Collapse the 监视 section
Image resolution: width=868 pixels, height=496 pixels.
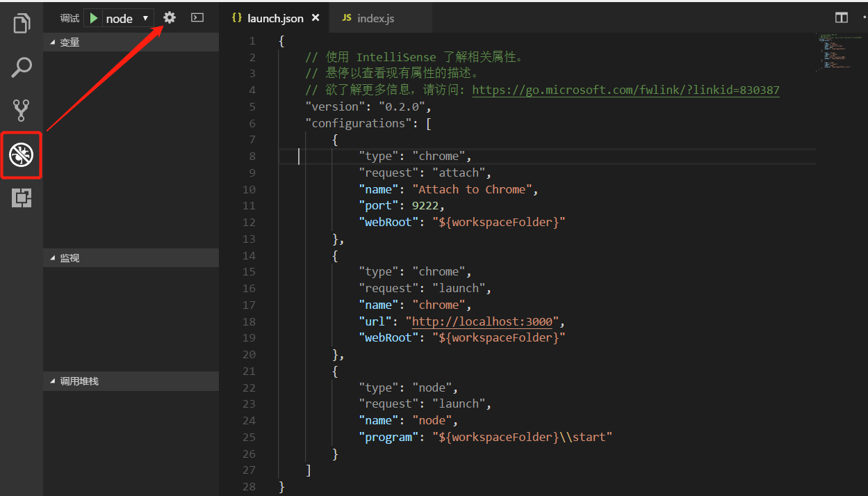click(x=69, y=258)
